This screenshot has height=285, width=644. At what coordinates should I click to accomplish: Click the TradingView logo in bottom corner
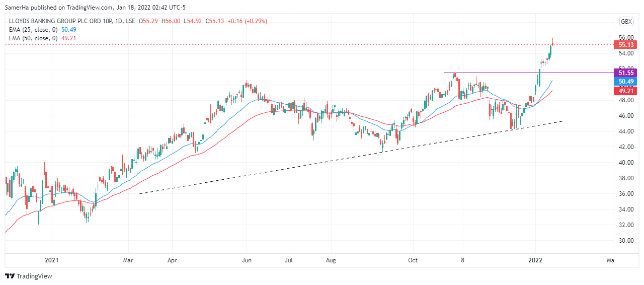(29, 276)
